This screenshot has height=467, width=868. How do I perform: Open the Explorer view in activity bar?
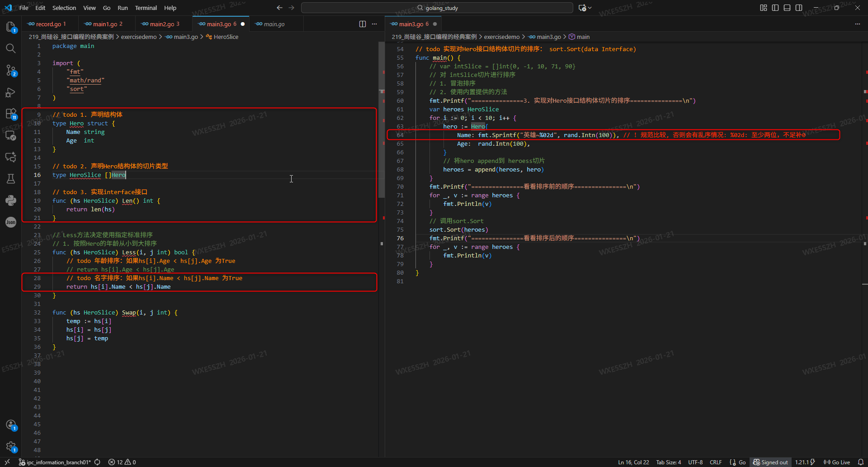[x=11, y=27]
